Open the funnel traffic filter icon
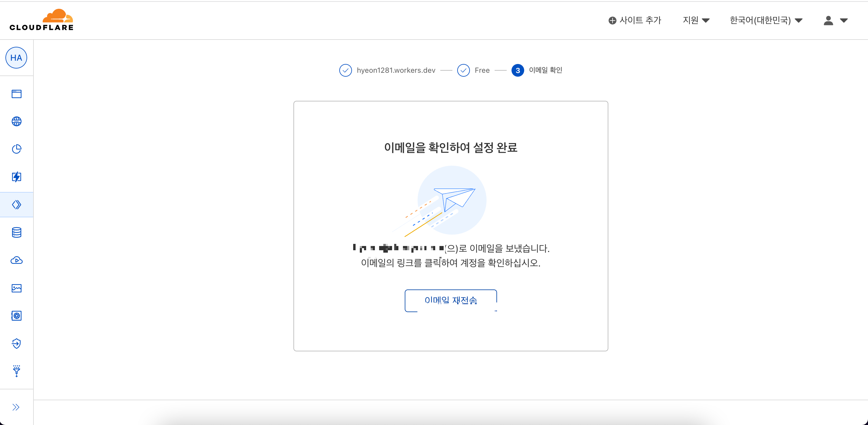Viewport: 868px width, 425px height. tap(17, 371)
